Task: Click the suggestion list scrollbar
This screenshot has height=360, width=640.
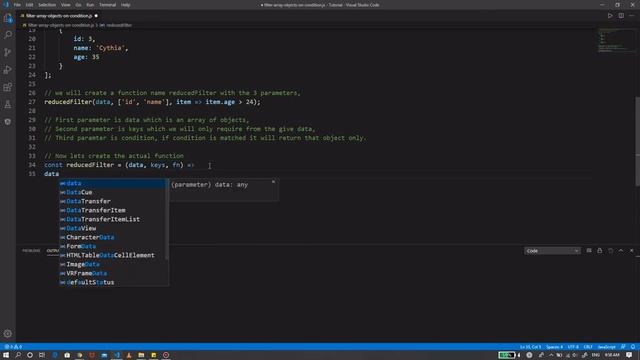Action: coord(167,220)
